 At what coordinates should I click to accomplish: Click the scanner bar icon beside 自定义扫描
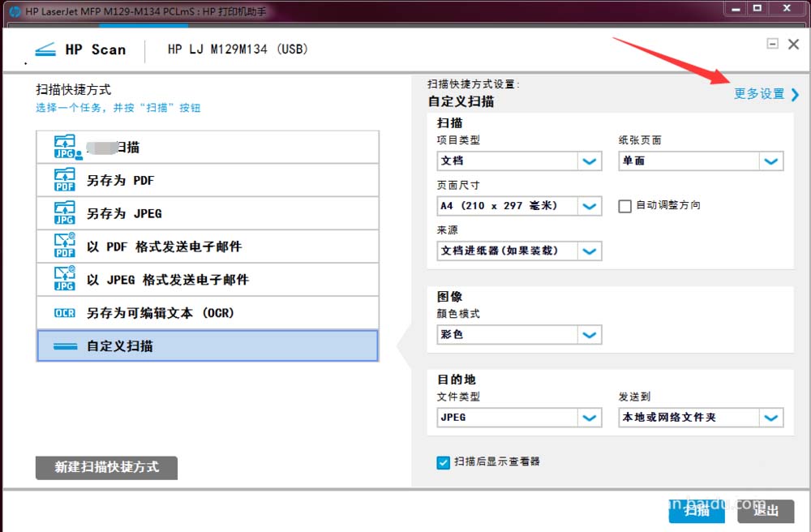coord(65,346)
